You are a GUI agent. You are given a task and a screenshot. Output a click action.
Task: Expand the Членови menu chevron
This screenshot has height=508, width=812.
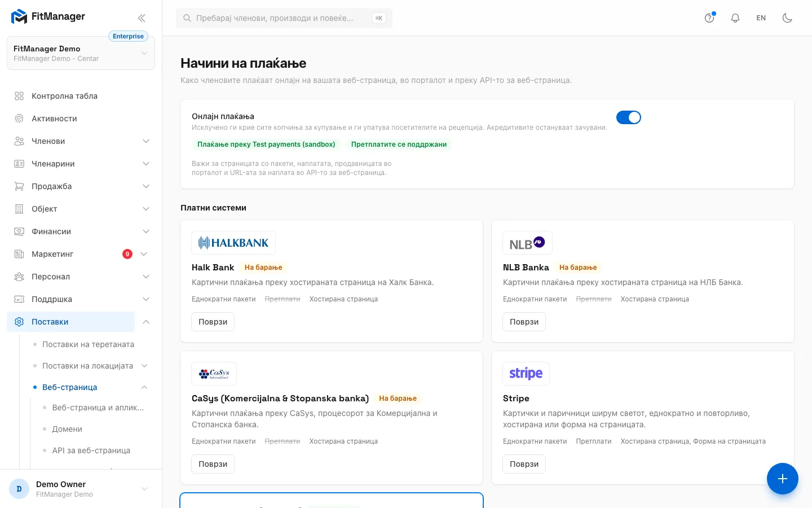coord(146,141)
